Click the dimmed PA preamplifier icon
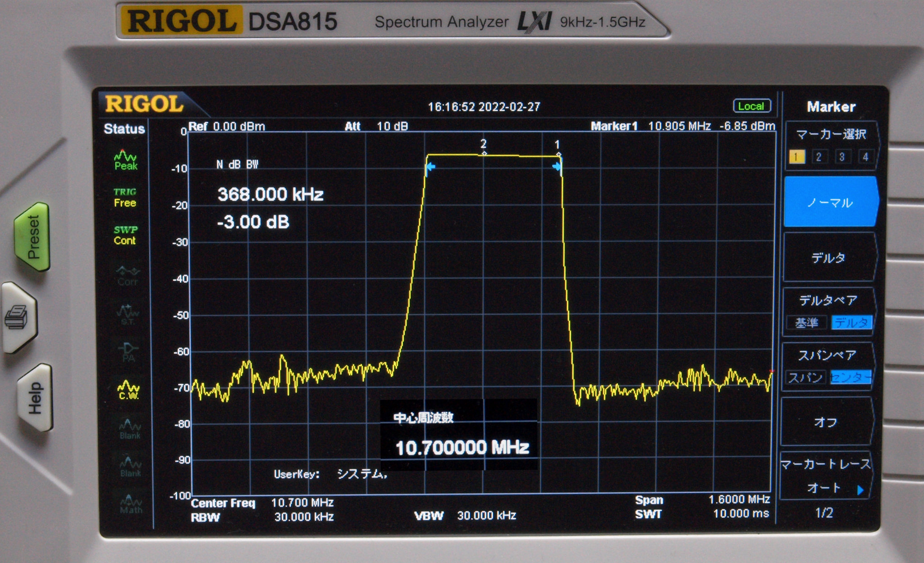Image resolution: width=924 pixels, height=563 pixels. coord(128,352)
